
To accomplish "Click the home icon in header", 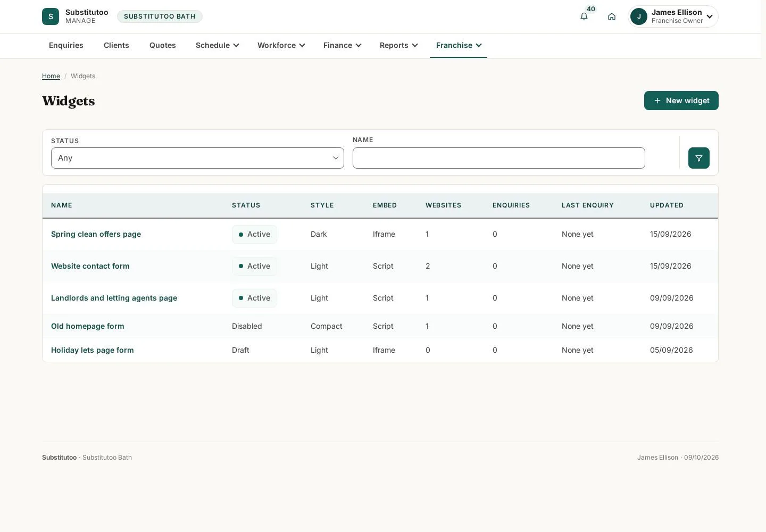I will [x=612, y=16].
